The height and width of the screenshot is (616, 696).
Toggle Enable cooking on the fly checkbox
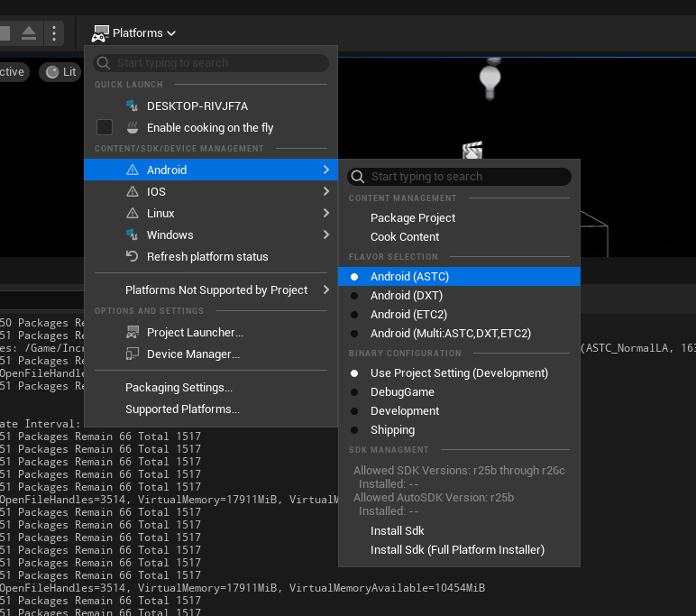tap(105, 127)
